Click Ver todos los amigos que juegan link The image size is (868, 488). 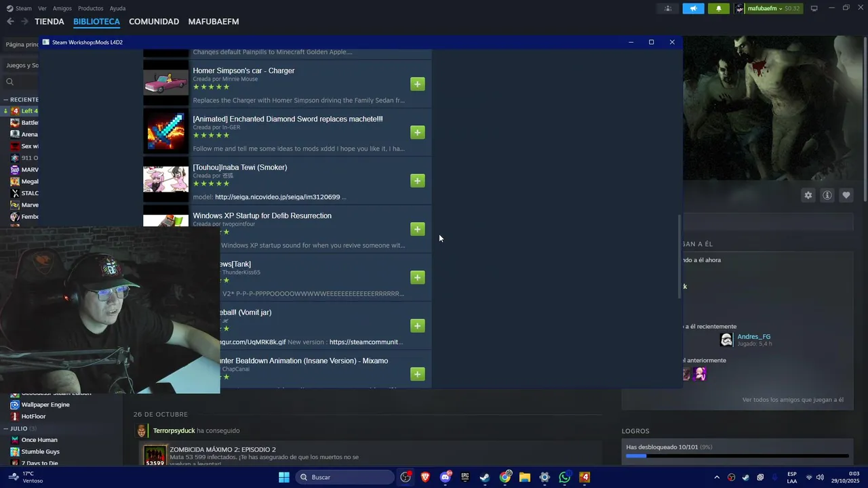coord(793,400)
